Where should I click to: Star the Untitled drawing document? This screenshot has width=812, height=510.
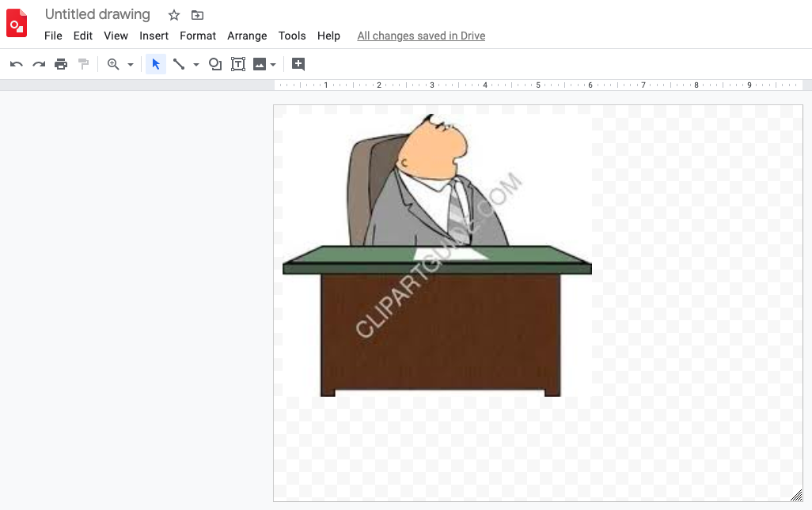[x=174, y=15]
